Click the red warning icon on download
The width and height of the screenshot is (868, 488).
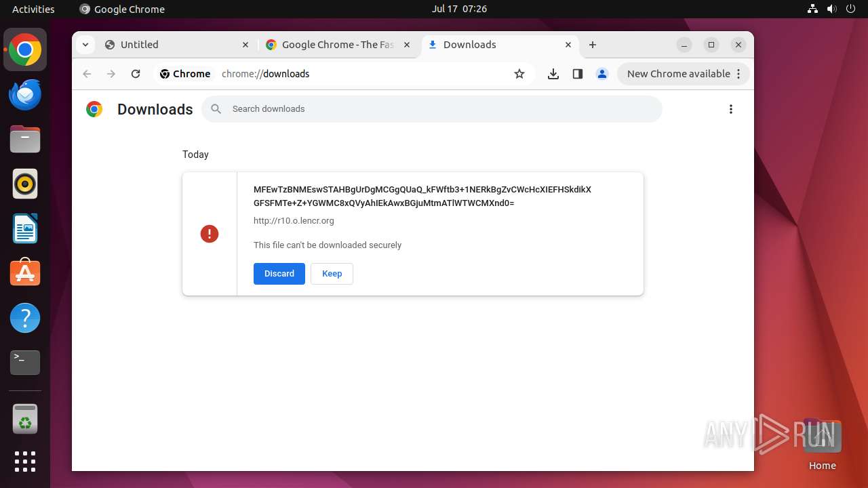point(210,234)
